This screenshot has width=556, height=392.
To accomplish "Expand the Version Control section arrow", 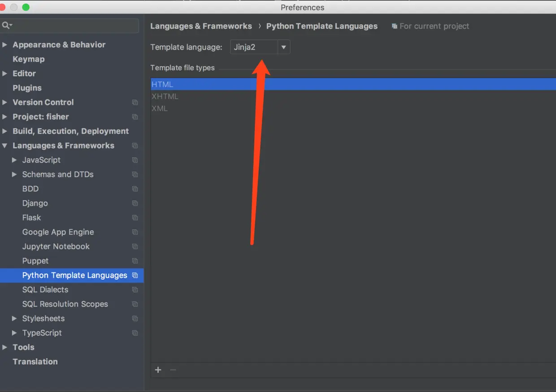I will tap(4, 102).
